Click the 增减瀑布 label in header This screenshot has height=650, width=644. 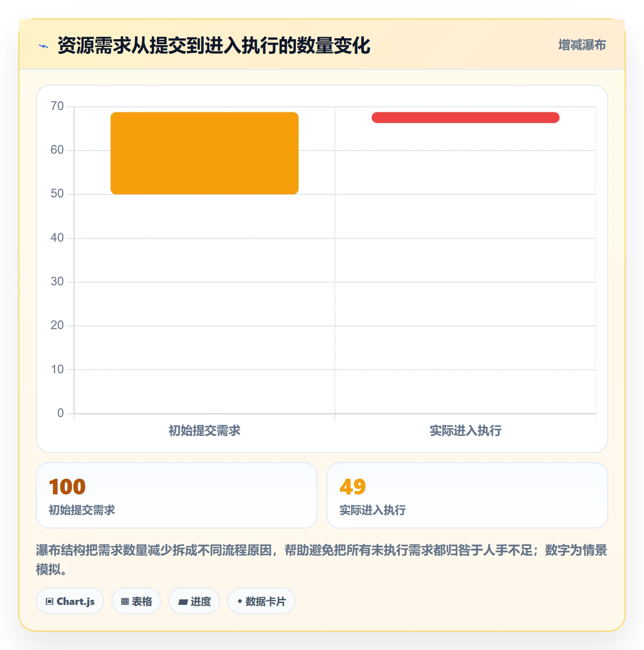coord(582,45)
